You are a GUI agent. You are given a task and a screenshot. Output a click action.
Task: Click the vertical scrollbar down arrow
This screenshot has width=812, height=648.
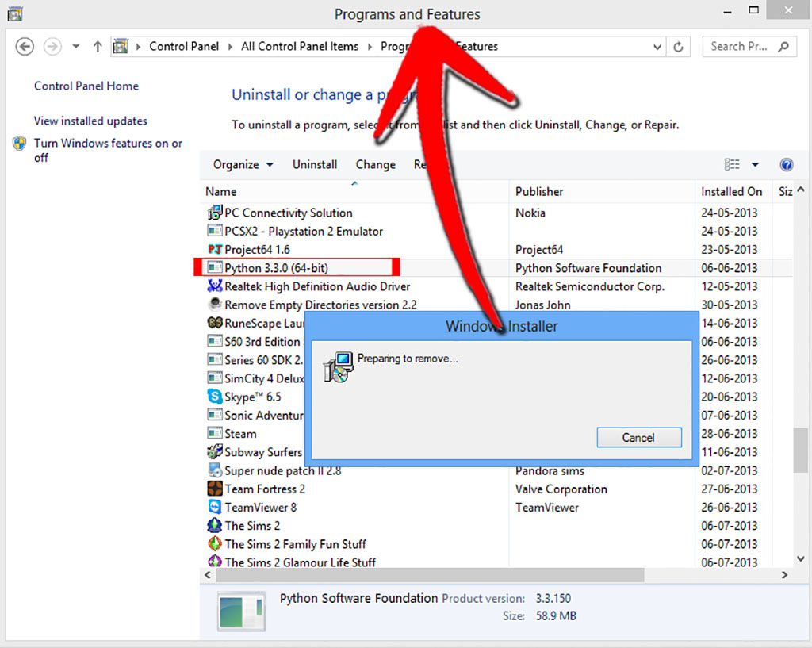[801, 558]
